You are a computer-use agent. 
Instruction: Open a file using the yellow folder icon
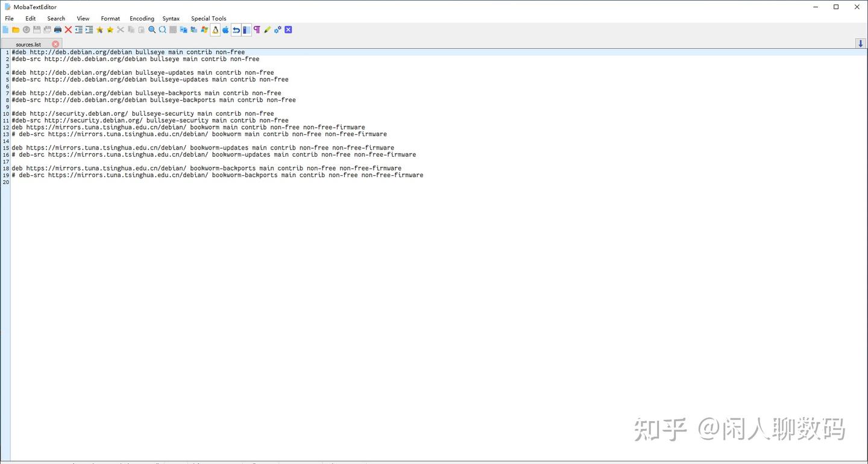16,30
